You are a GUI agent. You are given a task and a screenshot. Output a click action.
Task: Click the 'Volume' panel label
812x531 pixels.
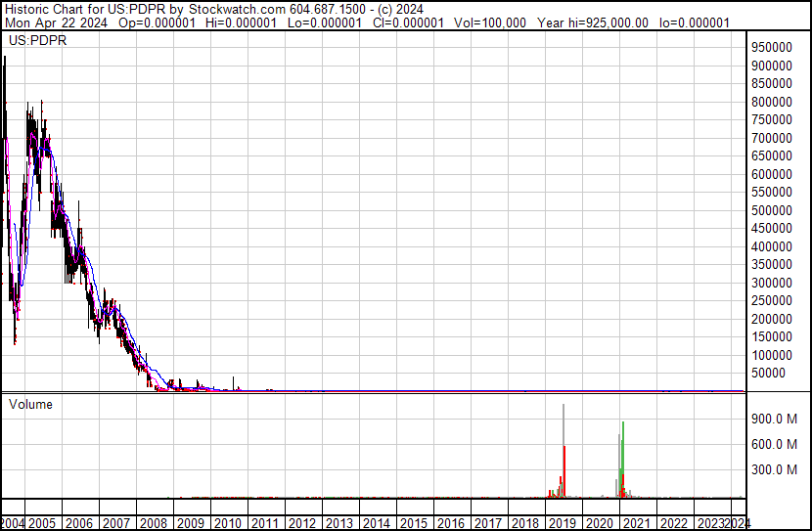click(x=30, y=404)
